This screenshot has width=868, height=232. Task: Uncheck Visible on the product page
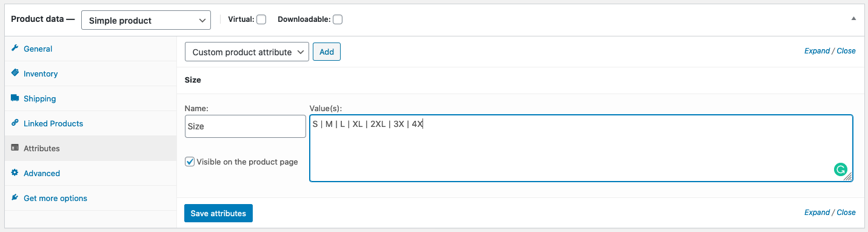click(190, 162)
